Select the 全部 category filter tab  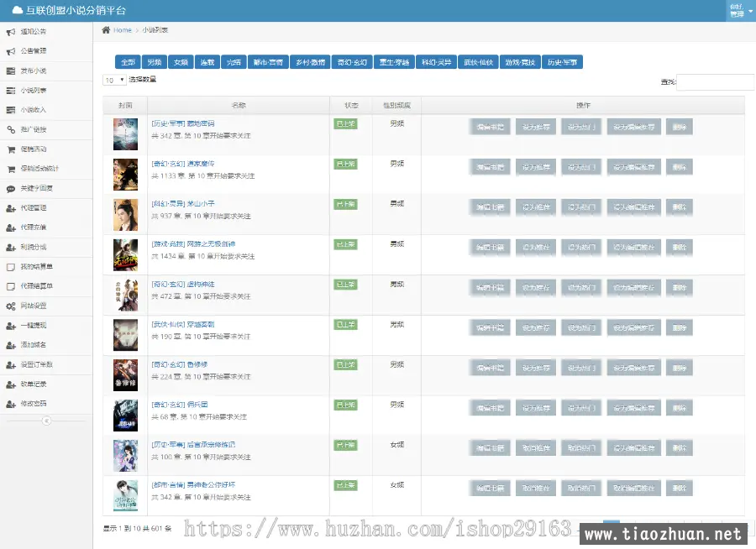[x=128, y=62]
